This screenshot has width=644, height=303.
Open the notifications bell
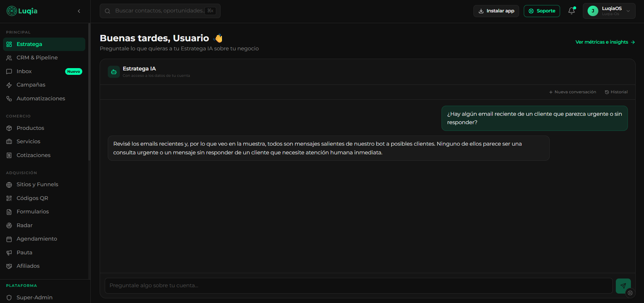[571, 11]
